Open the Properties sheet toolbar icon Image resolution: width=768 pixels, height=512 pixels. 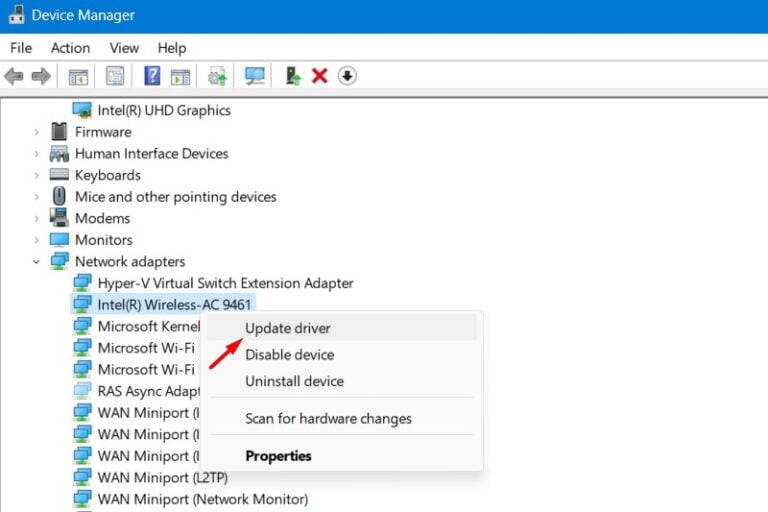(115, 76)
